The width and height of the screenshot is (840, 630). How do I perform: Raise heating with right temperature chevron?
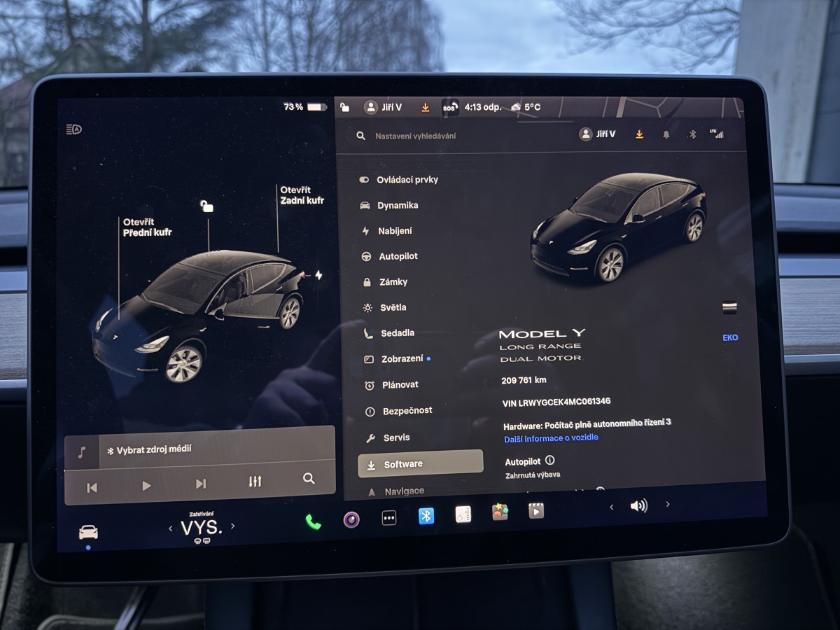233,526
